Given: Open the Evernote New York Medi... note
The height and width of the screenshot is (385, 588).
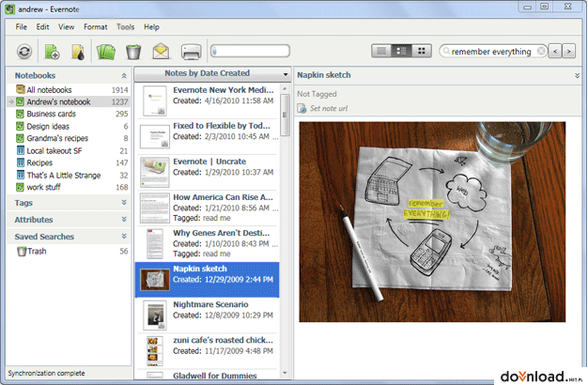Looking at the screenshot, I should 209,100.
